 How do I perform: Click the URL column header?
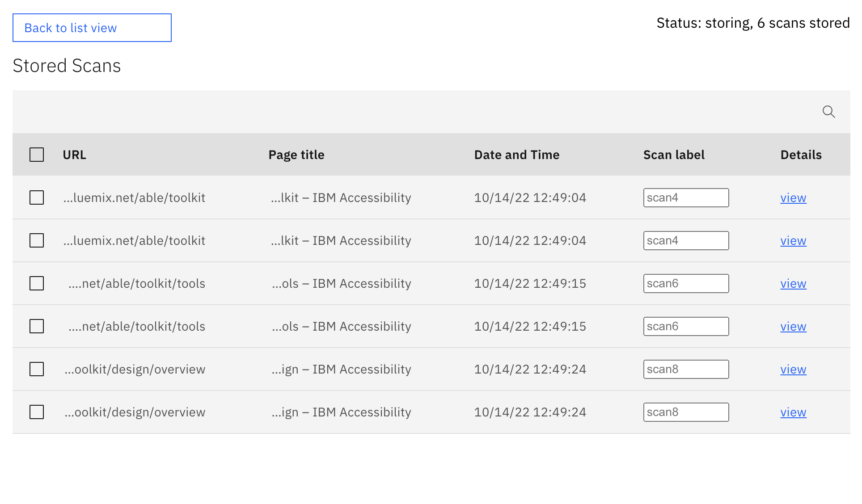74,154
